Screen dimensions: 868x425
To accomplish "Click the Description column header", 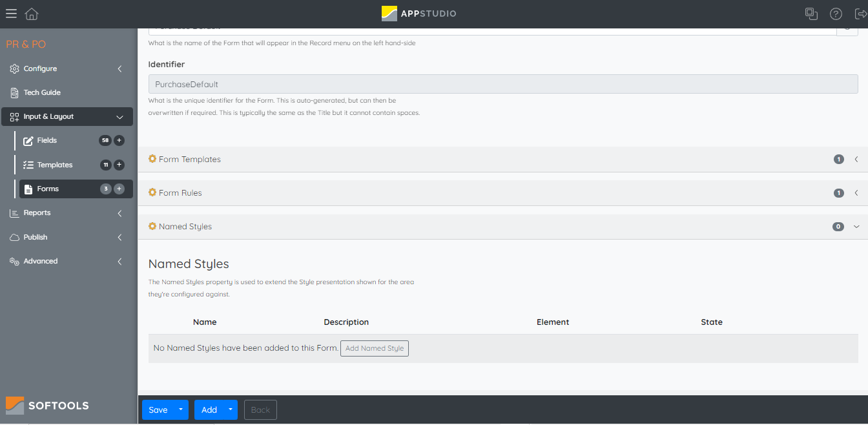I will click(x=346, y=322).
